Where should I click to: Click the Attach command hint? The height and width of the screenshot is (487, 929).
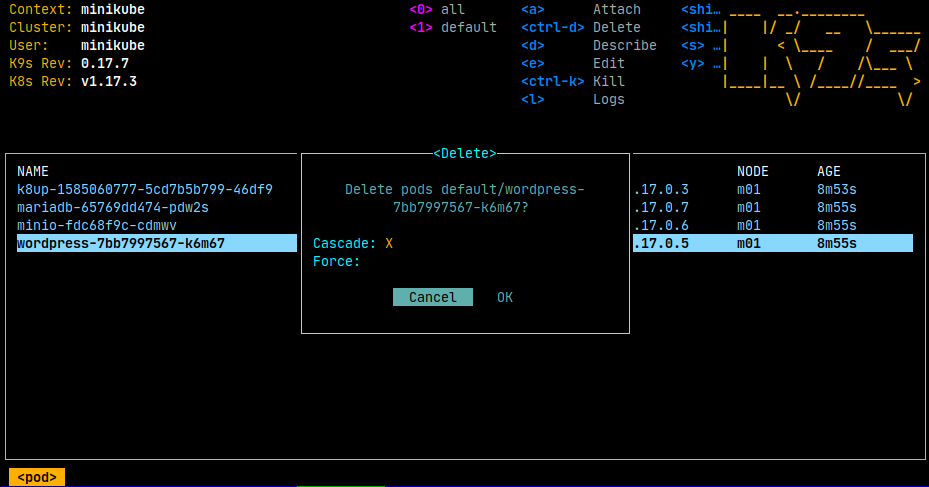point(616,9)
